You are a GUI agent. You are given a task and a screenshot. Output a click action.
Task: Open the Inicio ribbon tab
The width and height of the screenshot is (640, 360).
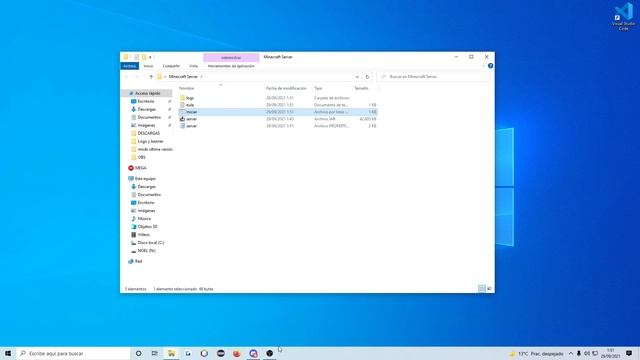pos(148,66)
